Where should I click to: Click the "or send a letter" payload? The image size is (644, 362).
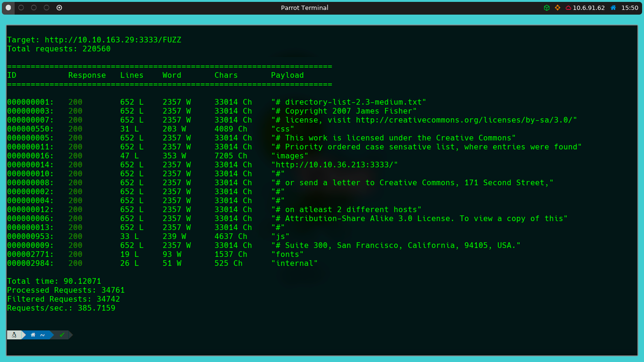point(413,183)
